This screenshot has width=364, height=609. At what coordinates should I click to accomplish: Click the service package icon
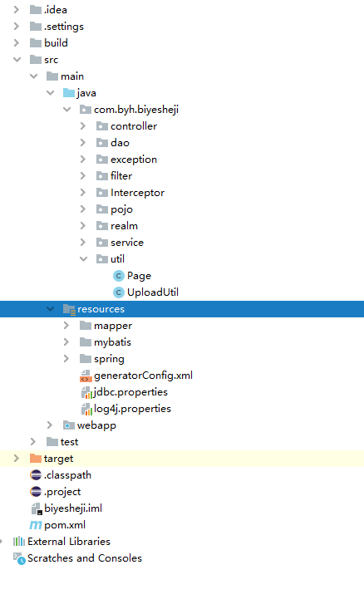[101, 243]
